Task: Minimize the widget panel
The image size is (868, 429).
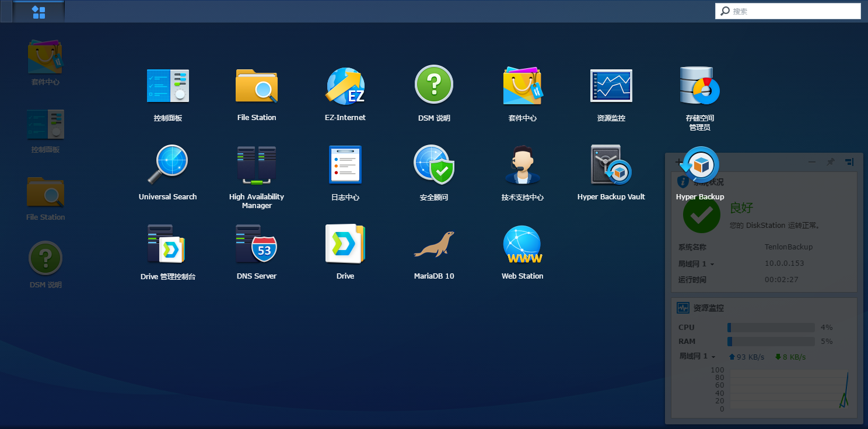Action: [x=812, y=162]
